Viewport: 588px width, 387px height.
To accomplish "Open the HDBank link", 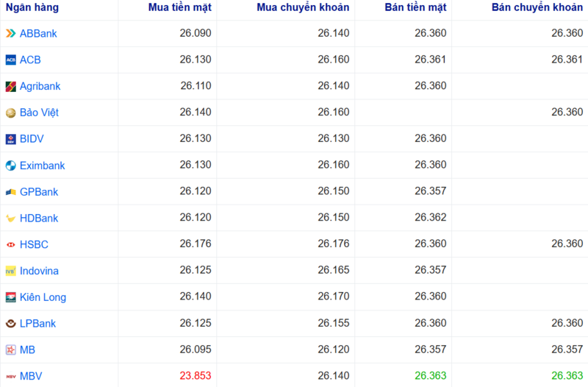I will [x=39, y=218].
